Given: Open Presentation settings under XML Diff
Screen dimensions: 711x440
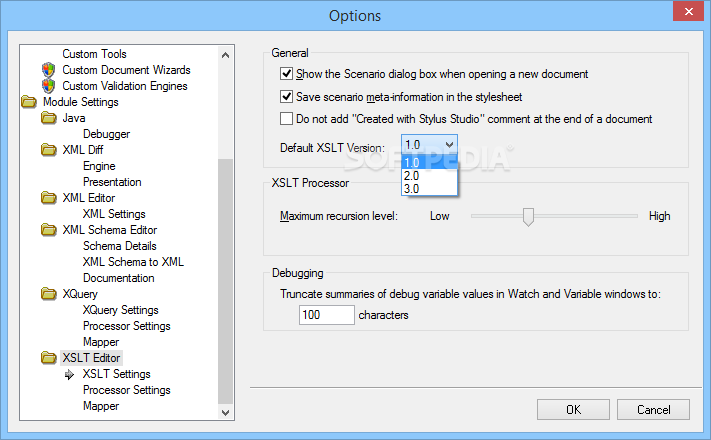Looking at the screenshot, I should point(112,182).
